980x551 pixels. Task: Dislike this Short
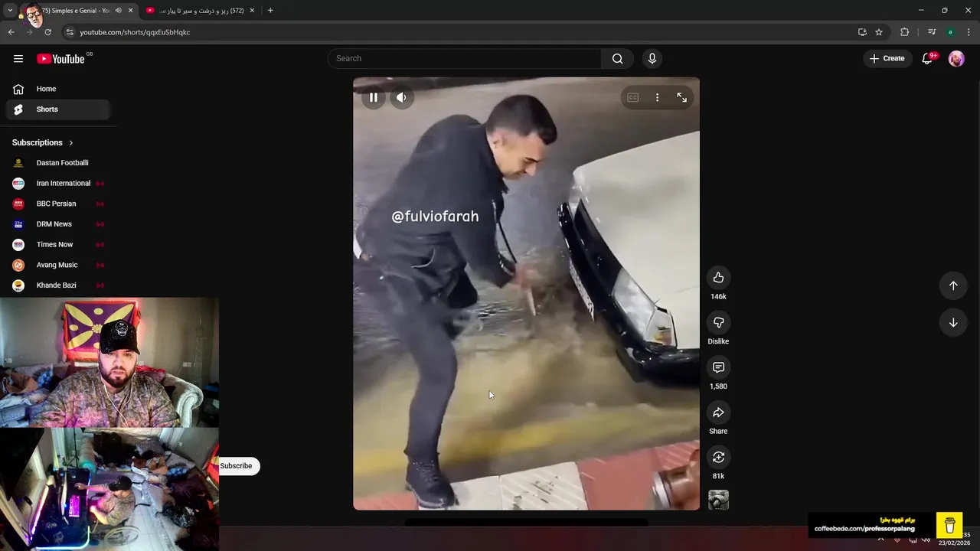tap(718, 323)
